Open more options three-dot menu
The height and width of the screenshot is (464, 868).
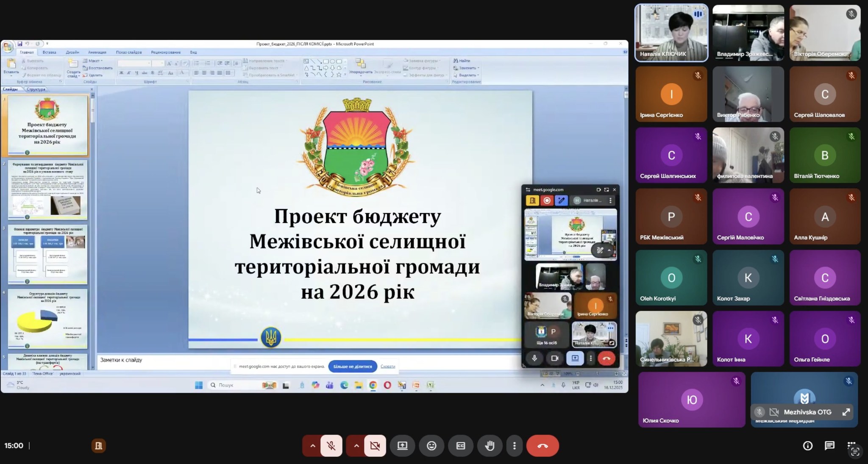[514, 446]
